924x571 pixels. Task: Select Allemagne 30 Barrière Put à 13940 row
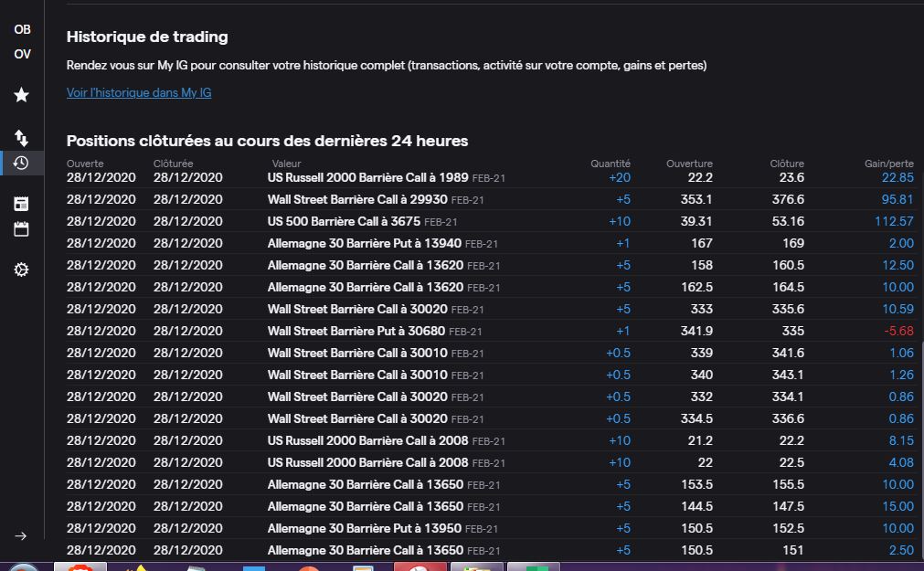(365, 243)
